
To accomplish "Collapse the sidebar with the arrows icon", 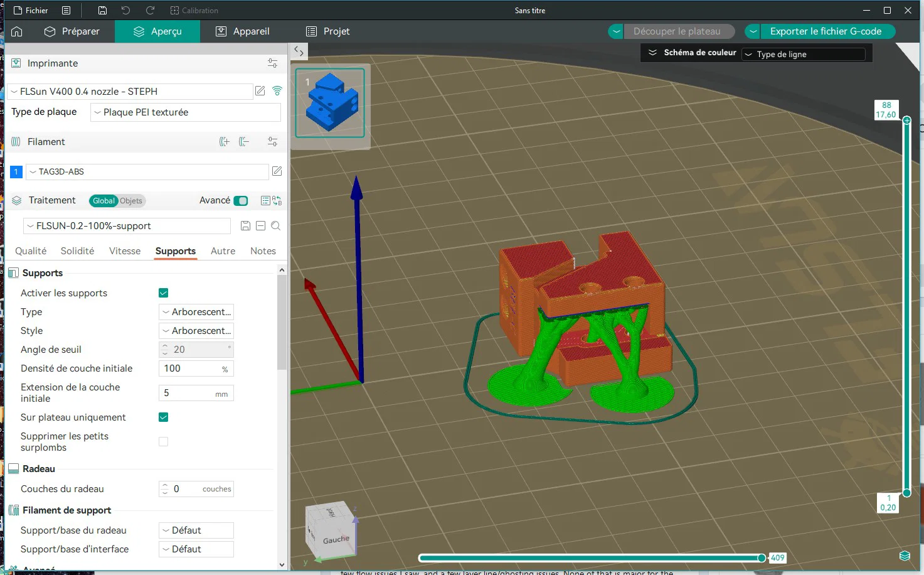I will click(299, 51).
